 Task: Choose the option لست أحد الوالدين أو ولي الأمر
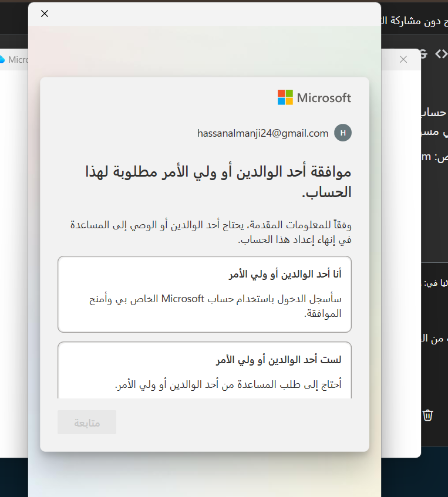tap(205, 370)
